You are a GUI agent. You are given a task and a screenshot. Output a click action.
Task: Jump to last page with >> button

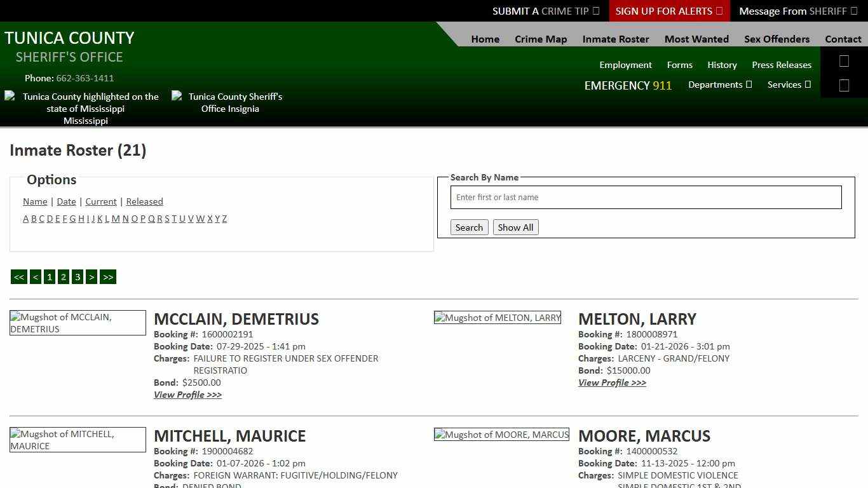tap(108, 277)
